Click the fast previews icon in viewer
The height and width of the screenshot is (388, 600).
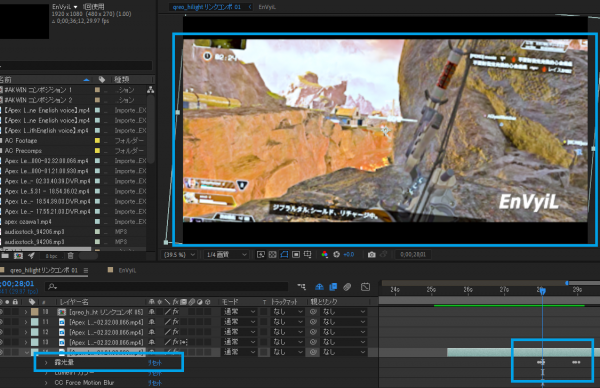tap(261, 254)
